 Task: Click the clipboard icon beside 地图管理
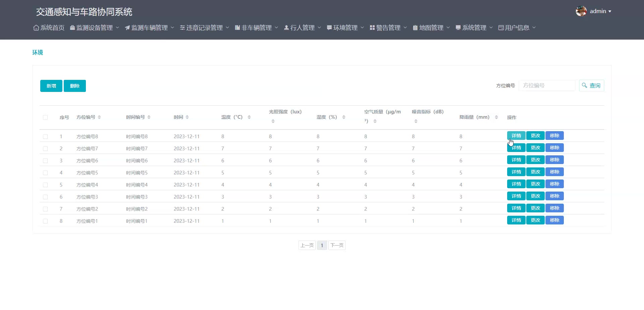point(415,28)
